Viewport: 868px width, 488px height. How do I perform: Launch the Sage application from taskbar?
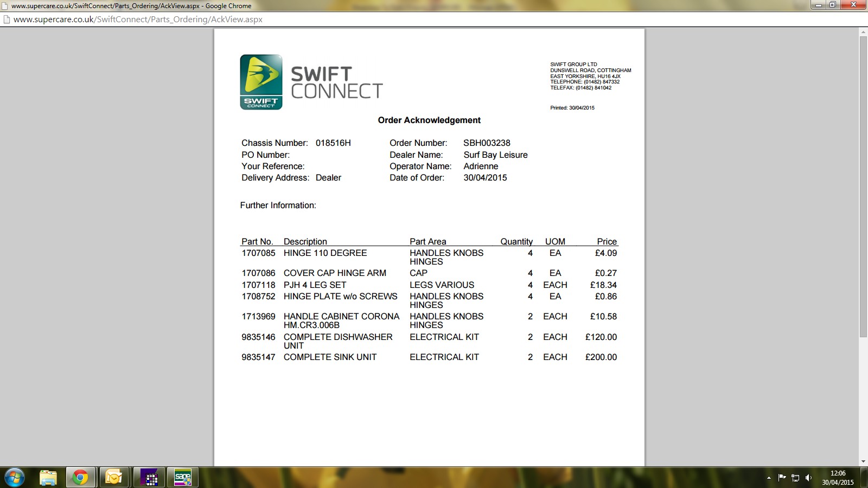[183, 478]
